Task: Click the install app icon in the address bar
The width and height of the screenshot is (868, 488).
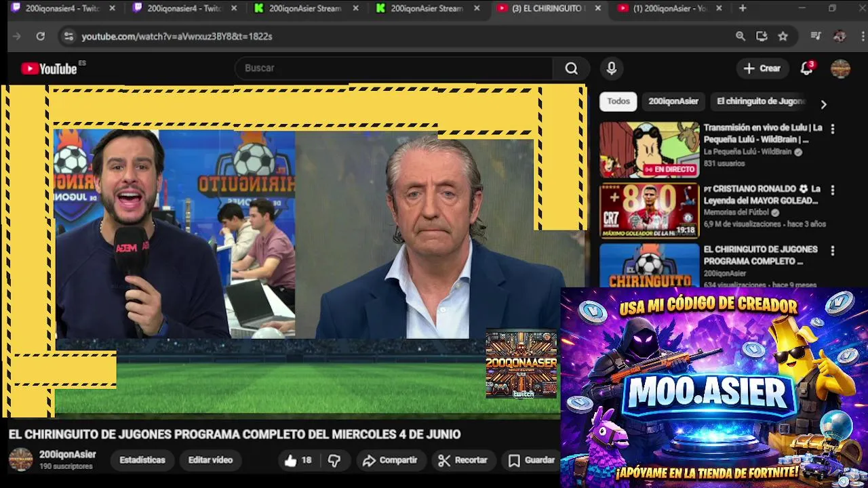Action: pos(762,37)
